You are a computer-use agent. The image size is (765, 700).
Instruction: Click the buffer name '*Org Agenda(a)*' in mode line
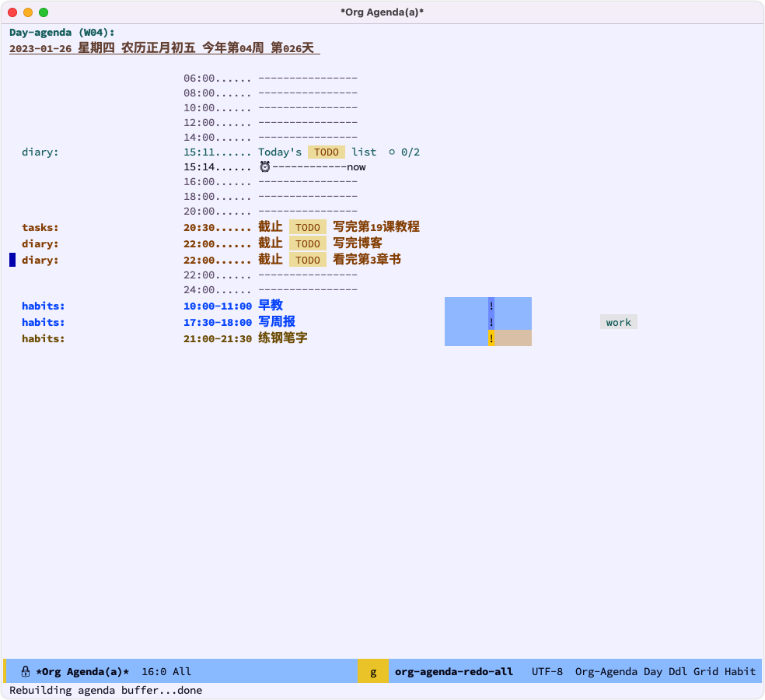pos(82,672)
